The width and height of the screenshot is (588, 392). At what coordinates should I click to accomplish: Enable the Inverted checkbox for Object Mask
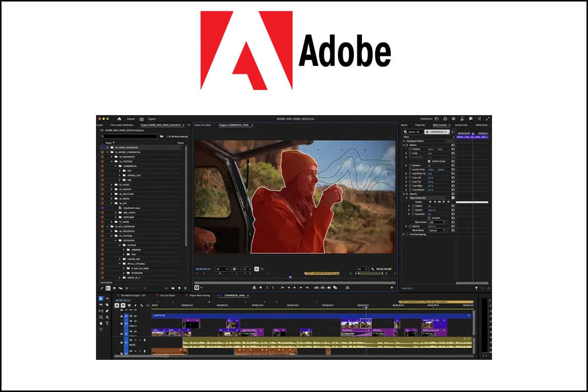point(429,218)
